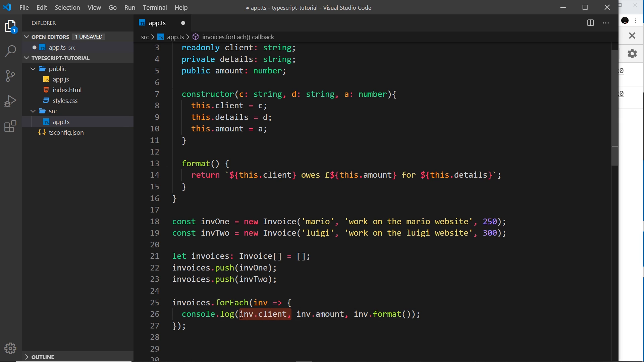
Task: Open the Go menu
Action: [112, 7]
